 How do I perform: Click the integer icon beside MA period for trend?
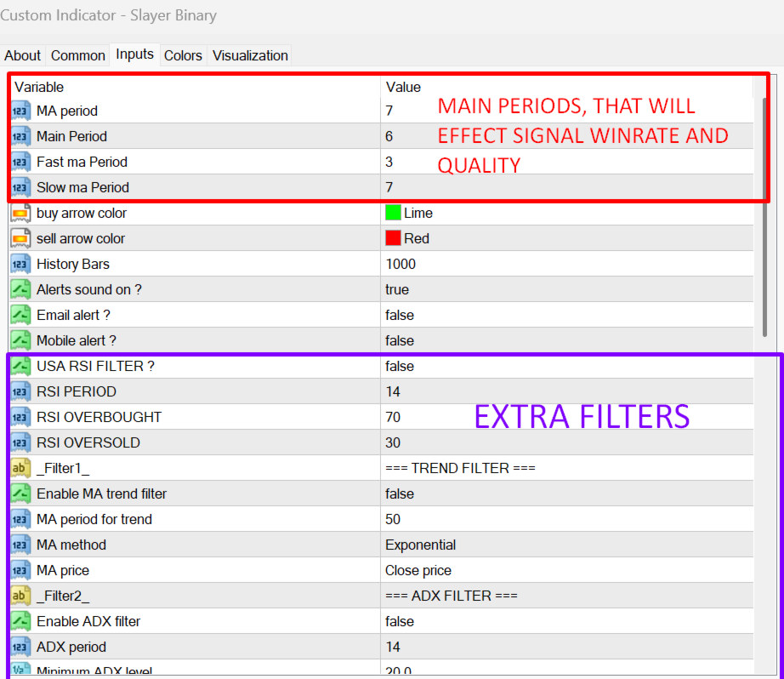click(x=20, y=519)
